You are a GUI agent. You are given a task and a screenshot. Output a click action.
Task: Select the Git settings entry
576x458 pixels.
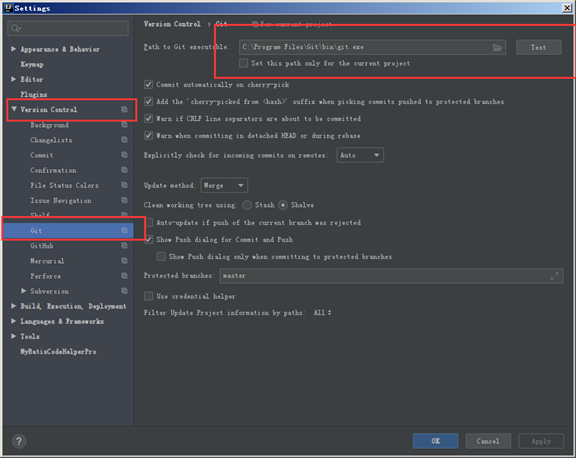pyautogui.click(x=68, y=230)
